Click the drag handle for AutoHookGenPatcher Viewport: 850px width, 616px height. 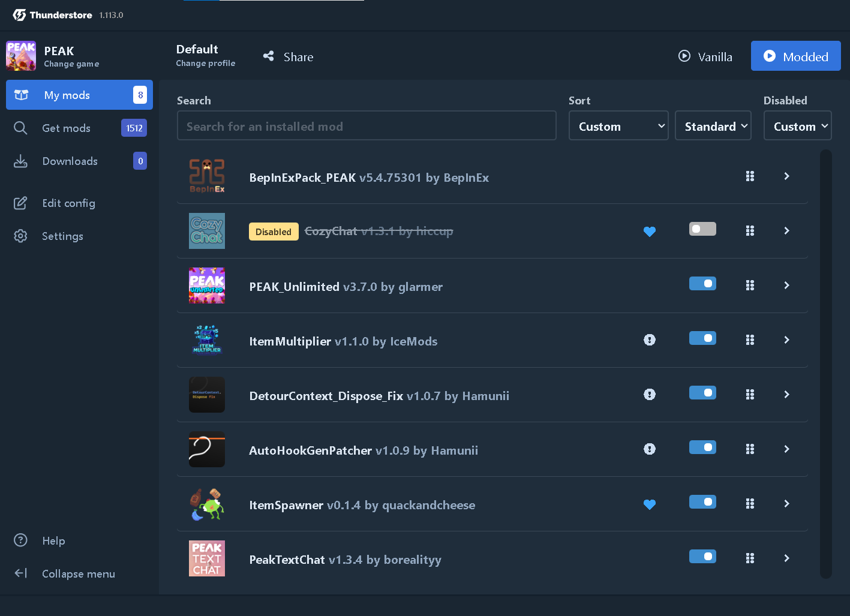point(750,449)
